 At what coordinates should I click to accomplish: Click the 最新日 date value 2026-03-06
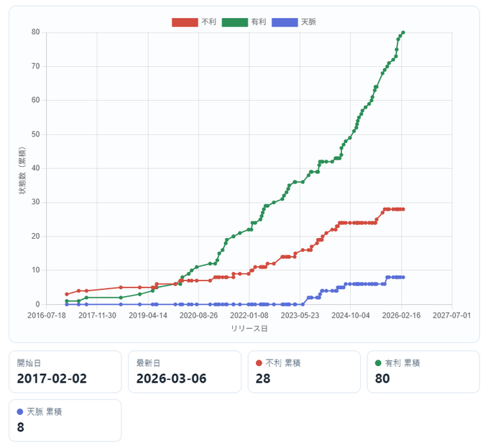tap(171, 379)
